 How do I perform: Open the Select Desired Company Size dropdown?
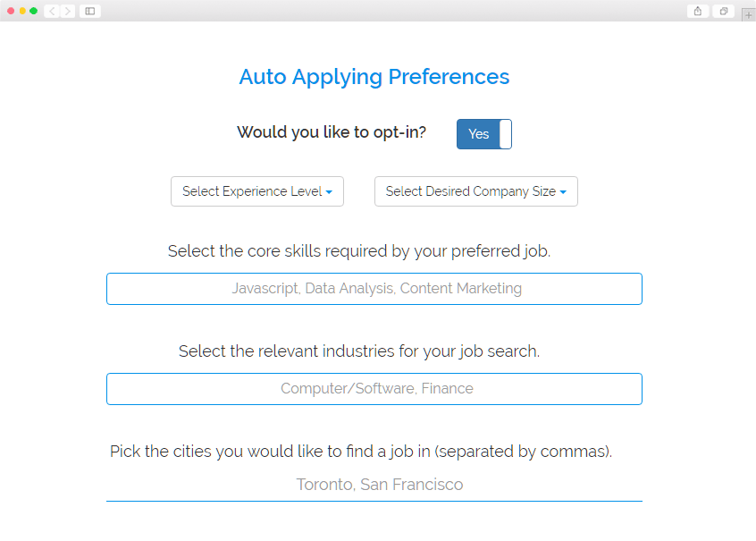pyautogui.click(x=475, y=191)
